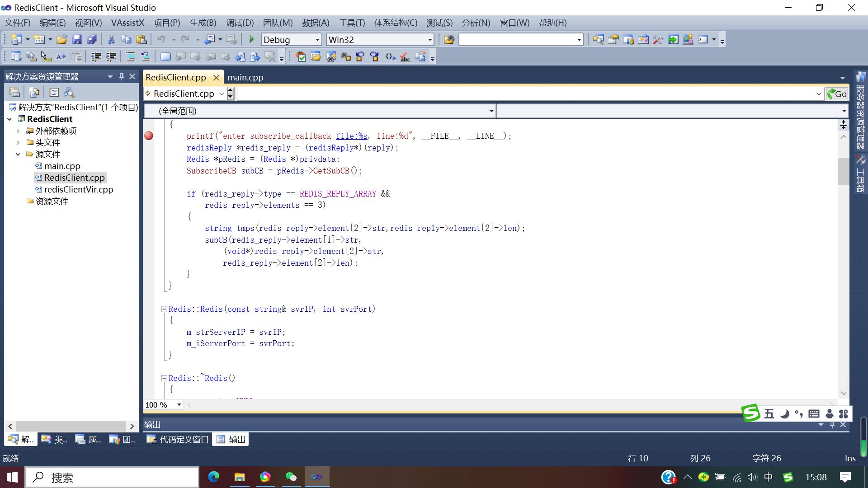Viewport: 868px width, 488px height.
Task: Click the Go navigation button
Action: click(836, 94)
